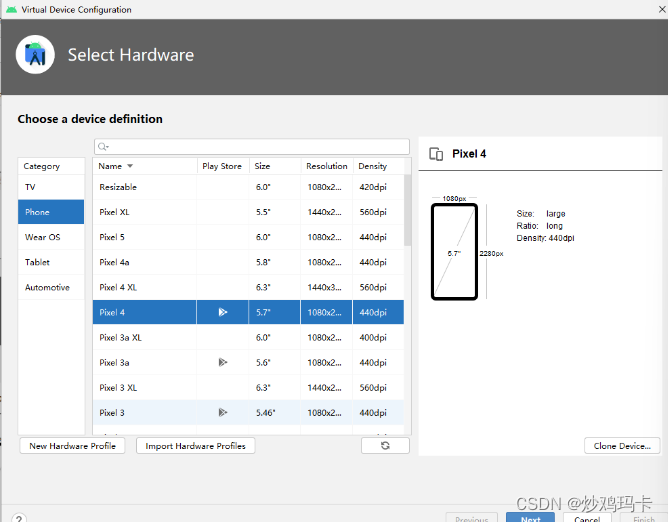668x522 pixels.
Task: Click the device list vertical scrollbar
Action: click(x=408, y=210)
